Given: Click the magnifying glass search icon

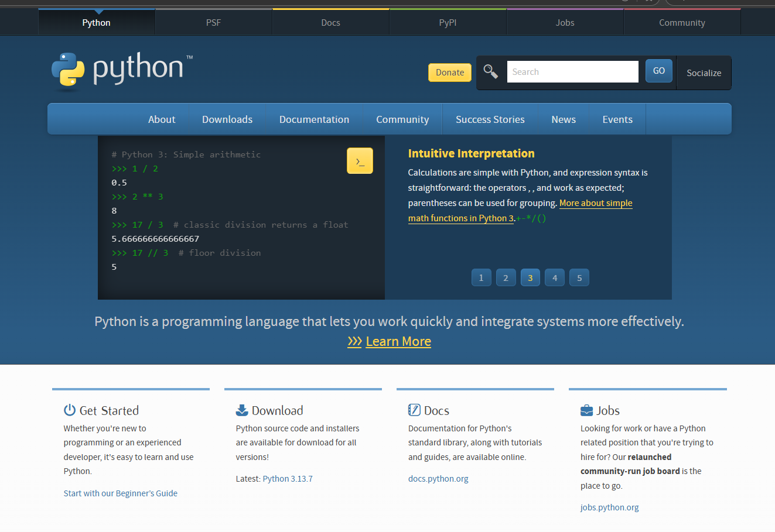Looking at the screenshot, I should 491,72.
